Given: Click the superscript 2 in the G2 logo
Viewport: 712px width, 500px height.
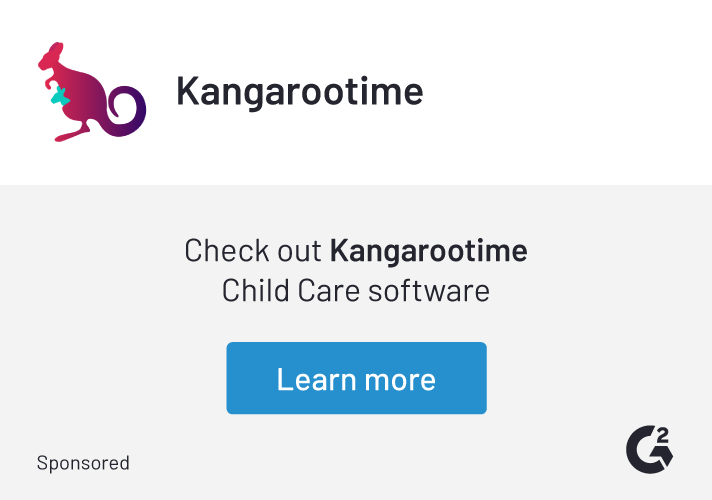Looking at the screenshot, I should [x=664, y=434].
